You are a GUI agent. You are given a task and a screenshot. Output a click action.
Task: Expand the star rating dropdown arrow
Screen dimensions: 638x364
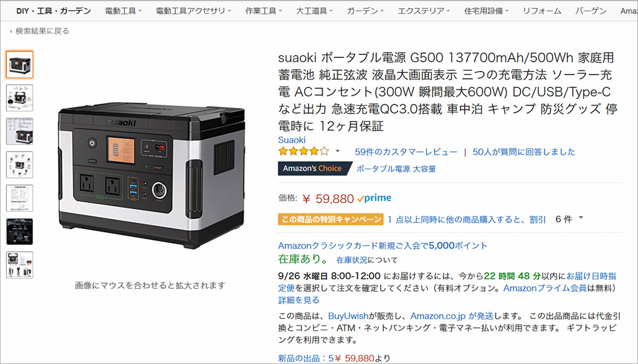click(337, 152)
